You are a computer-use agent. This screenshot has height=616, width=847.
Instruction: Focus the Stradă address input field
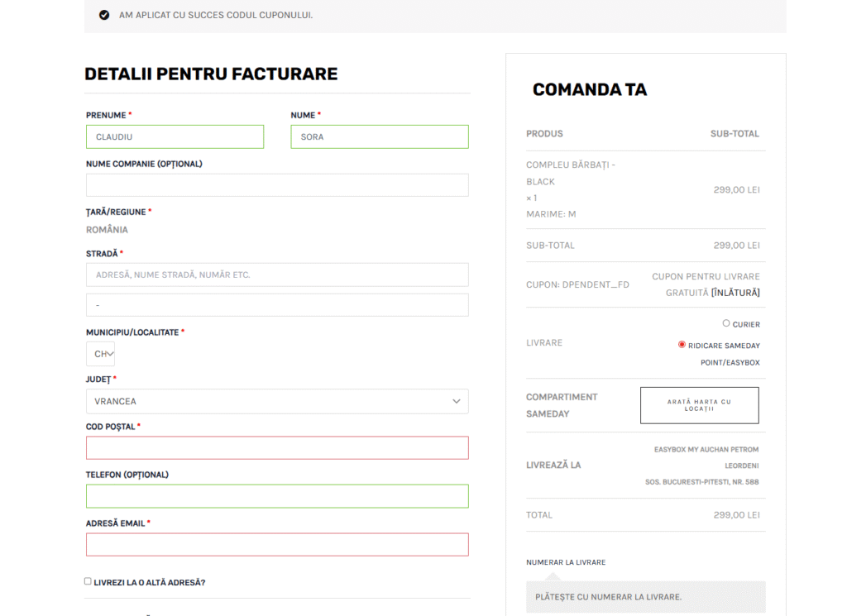coord(276,275)
